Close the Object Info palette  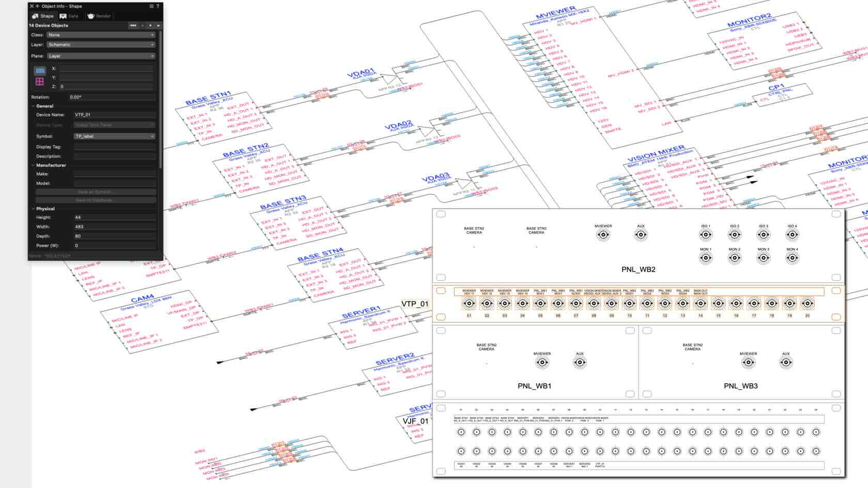(x=32, y=6)
